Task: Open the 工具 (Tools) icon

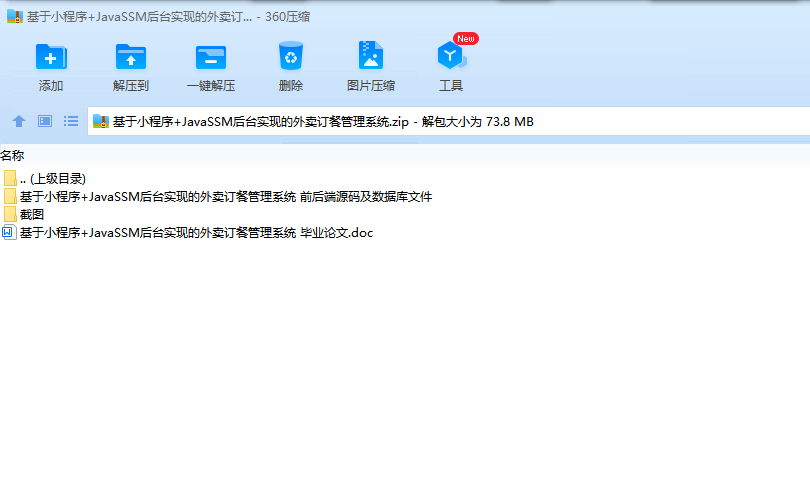Action: click(451, 56)
